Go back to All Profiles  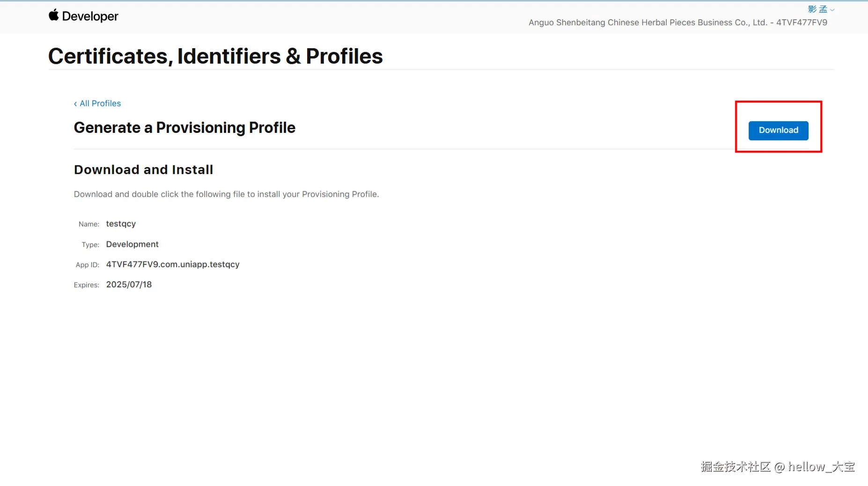coord(100,103)
